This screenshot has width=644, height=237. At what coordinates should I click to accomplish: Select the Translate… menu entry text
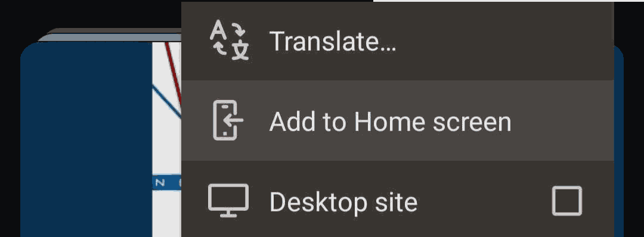click(332, 42)
